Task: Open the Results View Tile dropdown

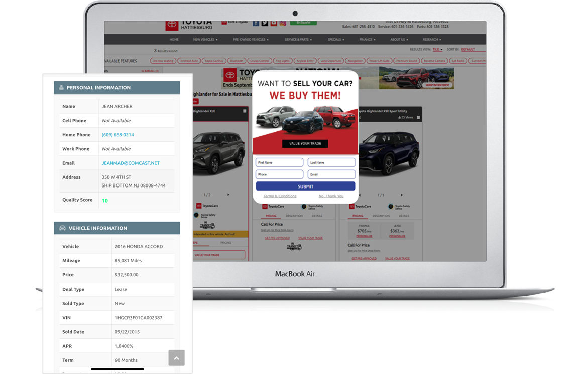Action: 437,50
